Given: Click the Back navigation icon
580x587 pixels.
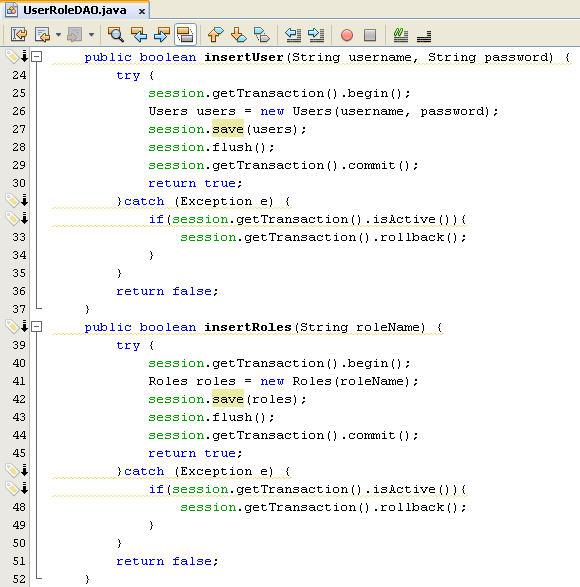Looking at the screenshot, I should pos(42,35).
